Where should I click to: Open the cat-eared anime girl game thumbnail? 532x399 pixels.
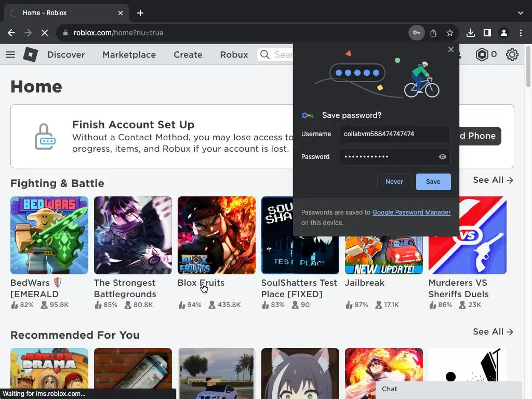[300, 373]
